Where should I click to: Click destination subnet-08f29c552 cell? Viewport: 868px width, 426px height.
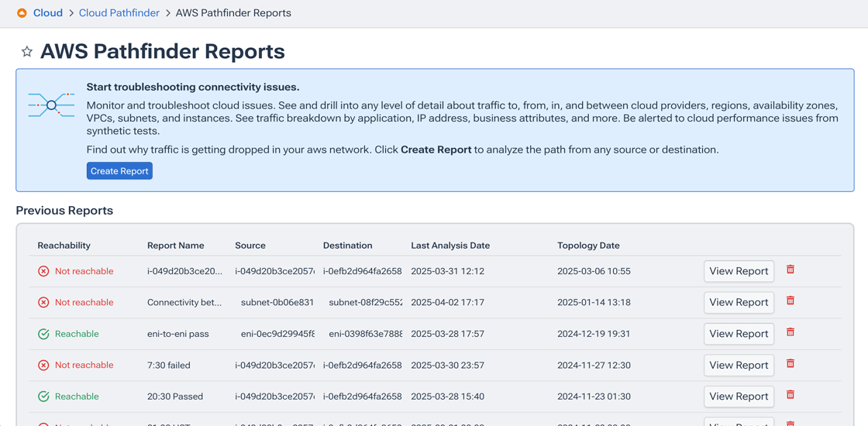365,303
